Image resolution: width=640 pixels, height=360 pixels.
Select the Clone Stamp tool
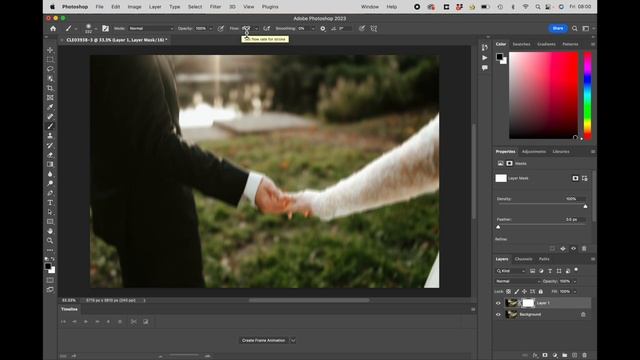click(50, 136)
